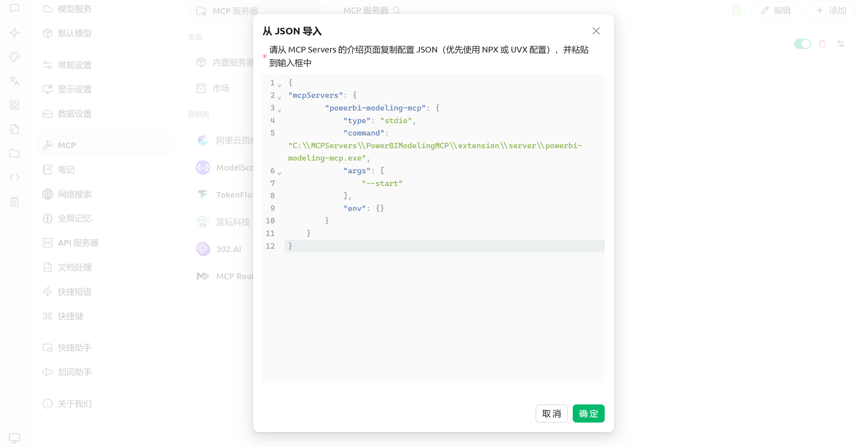The image size is (868, 447).
Task: Click the 确定 confirm button
Action: (588, 413)
